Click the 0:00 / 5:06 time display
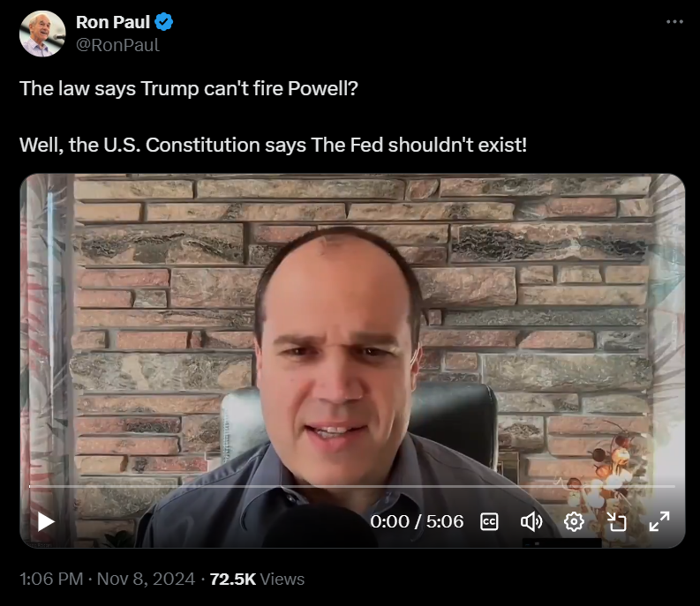700x606 pixels. point(417,521)
